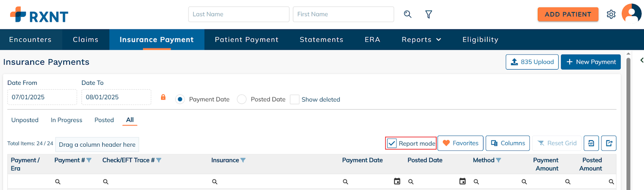This screenshot has width=644, height=190.
Task: Click the New Payment button
Action: point(590,62)
